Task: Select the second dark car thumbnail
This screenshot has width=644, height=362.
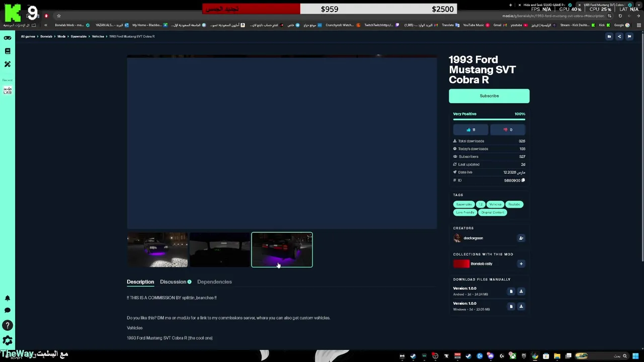Action: pyautogui.click(x=219, y=250)
